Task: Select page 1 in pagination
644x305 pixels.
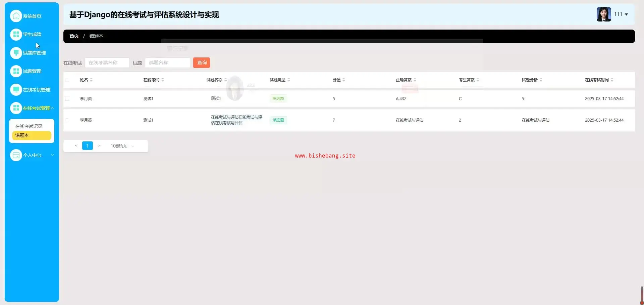Action: 88,146
